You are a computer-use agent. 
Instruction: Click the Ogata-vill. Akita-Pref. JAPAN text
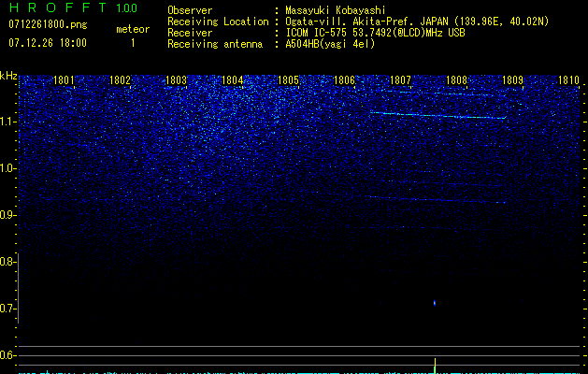pyautogui.click(x=368, y=22)
